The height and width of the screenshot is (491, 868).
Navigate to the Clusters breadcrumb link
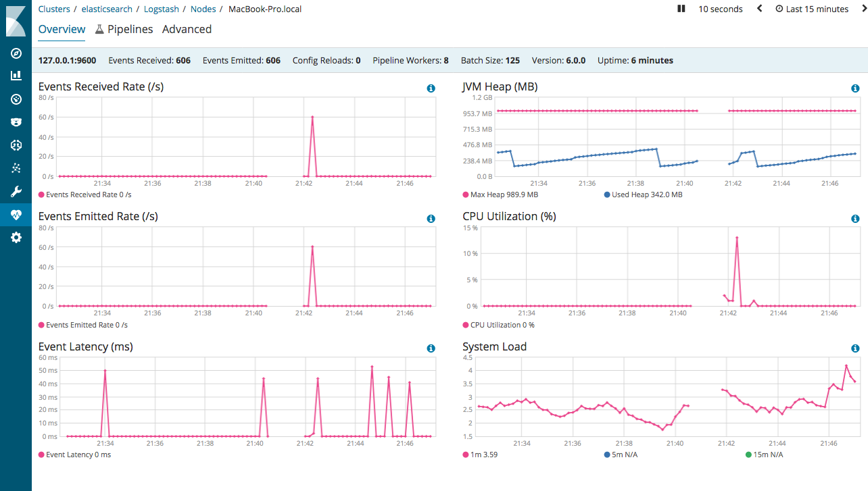[54, 9]
